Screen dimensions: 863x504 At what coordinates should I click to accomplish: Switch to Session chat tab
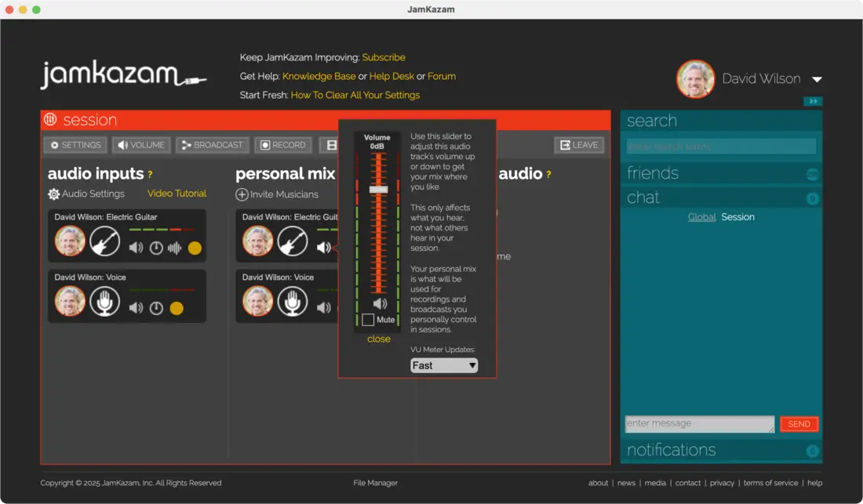737,217
